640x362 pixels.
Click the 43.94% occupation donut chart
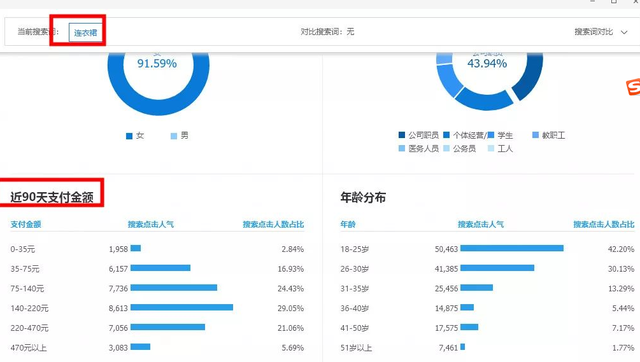coord(489,82)
